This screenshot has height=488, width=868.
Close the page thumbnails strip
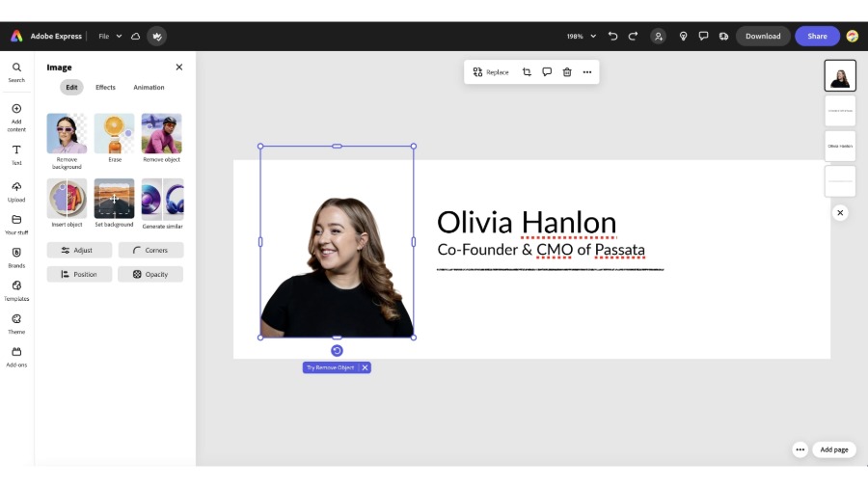pos(840,213)
